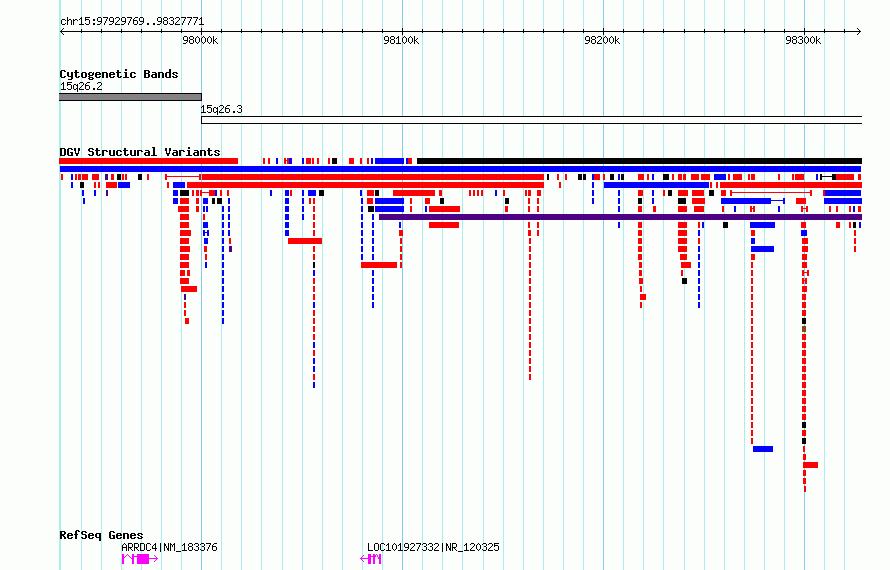Click the 98100k ruler tick label
Viewport: 890px width, 570px height.
[401, 40]
